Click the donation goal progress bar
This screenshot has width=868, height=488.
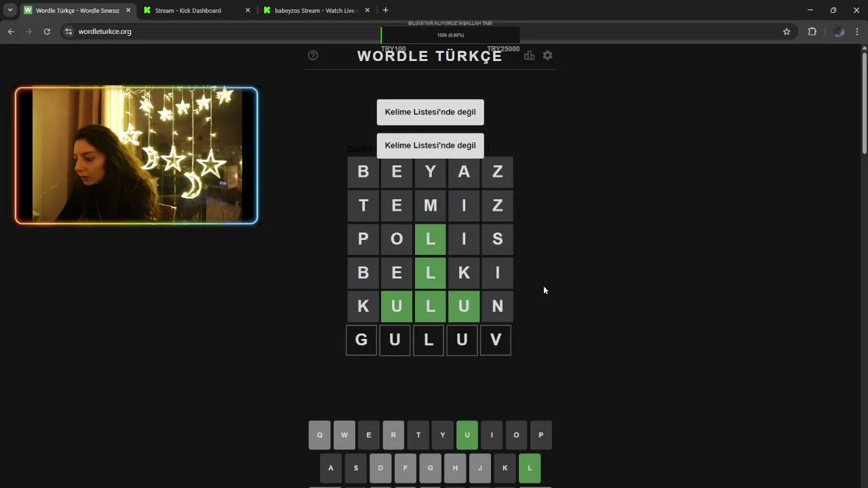pyautogui.click(x=450, y=35)
